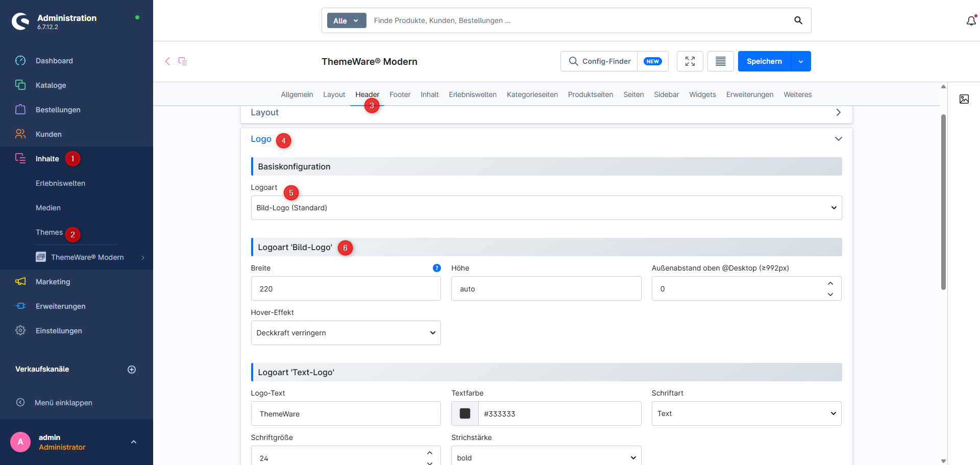Decrease Außenabstand oben value
Screen dimensions: 980x465
click(x=830, y=294)
